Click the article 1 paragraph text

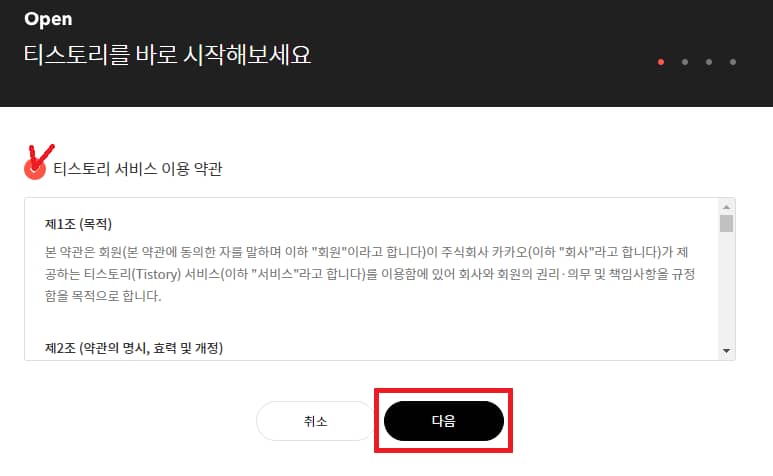(370, 274)
